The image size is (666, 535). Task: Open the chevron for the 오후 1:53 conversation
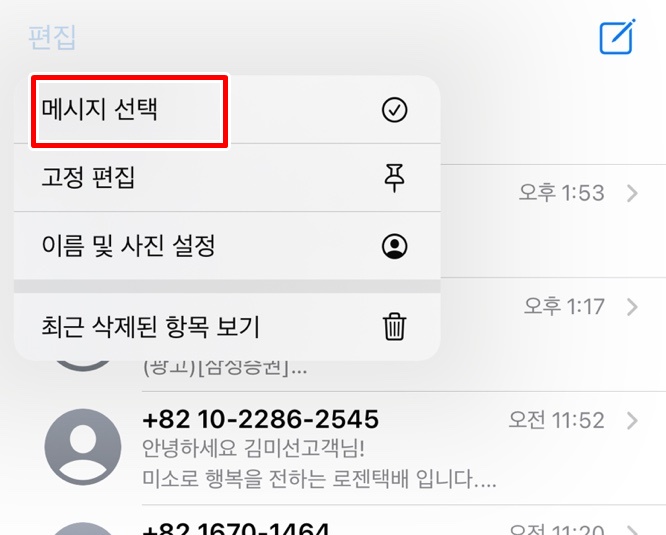(632, 193)
